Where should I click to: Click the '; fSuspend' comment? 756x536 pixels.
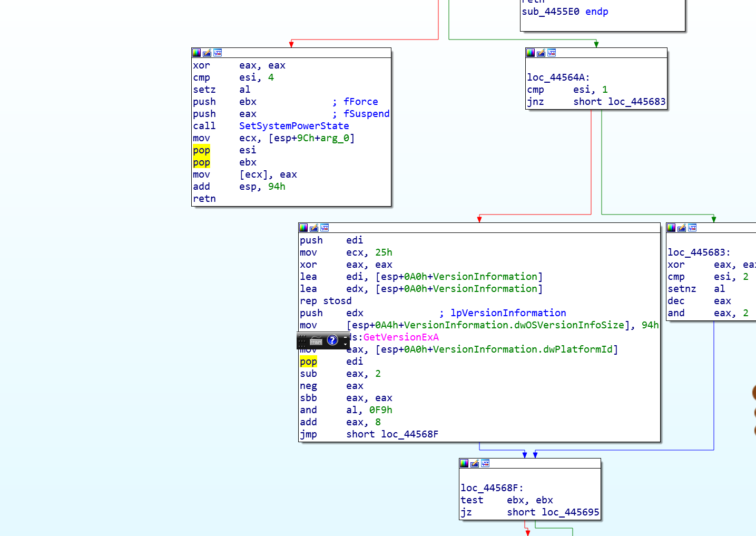(361, 114)
